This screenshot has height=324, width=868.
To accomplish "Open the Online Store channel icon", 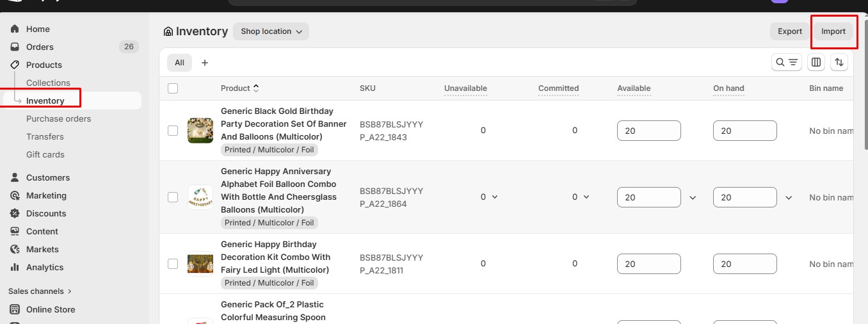I will (x=15, y=309).
